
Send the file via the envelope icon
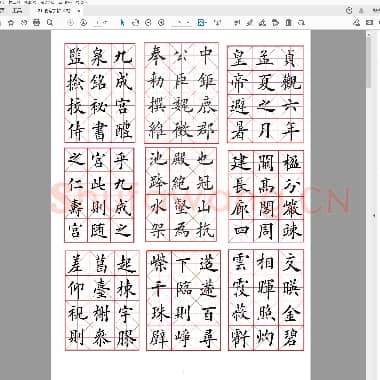coord(369,23)
